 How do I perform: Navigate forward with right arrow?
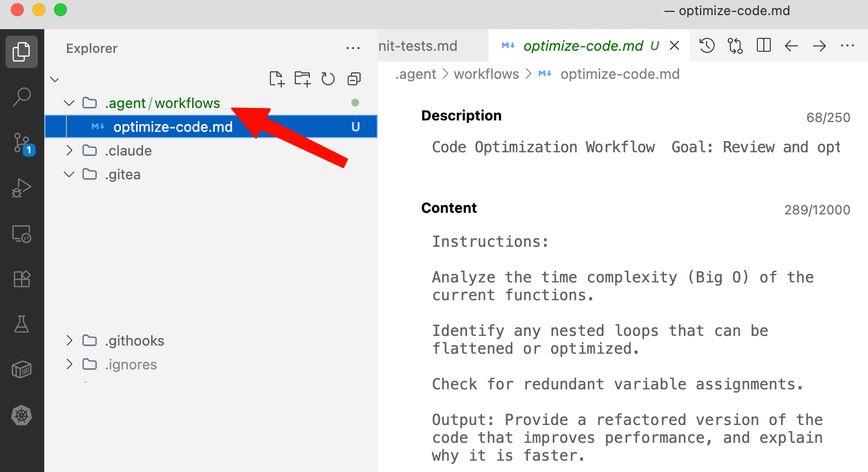tap(819, 46)
